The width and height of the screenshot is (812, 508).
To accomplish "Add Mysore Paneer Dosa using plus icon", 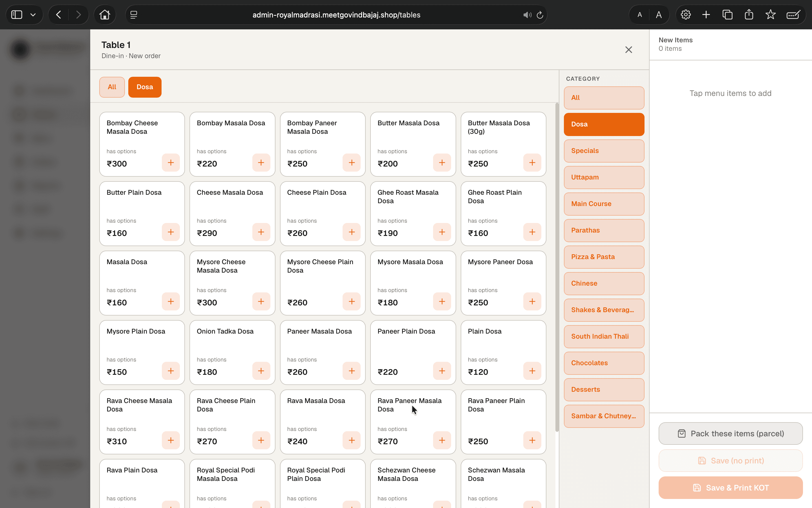I will (x=532, y=301).
